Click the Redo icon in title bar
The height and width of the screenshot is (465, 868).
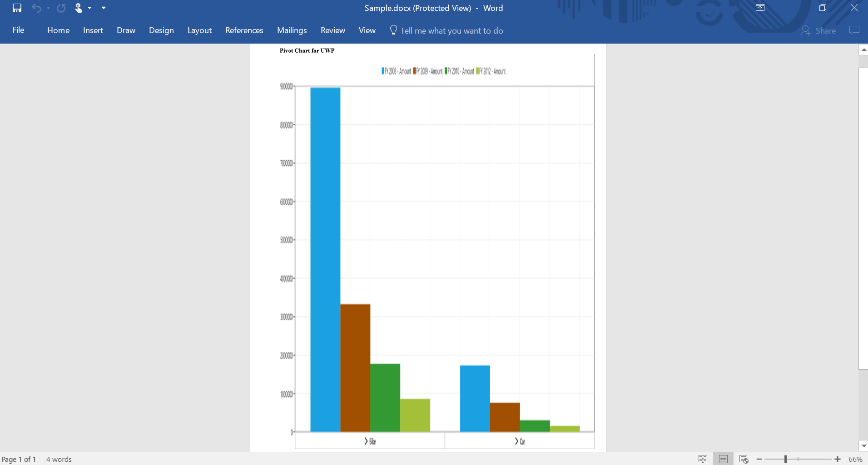coord(61,8)
